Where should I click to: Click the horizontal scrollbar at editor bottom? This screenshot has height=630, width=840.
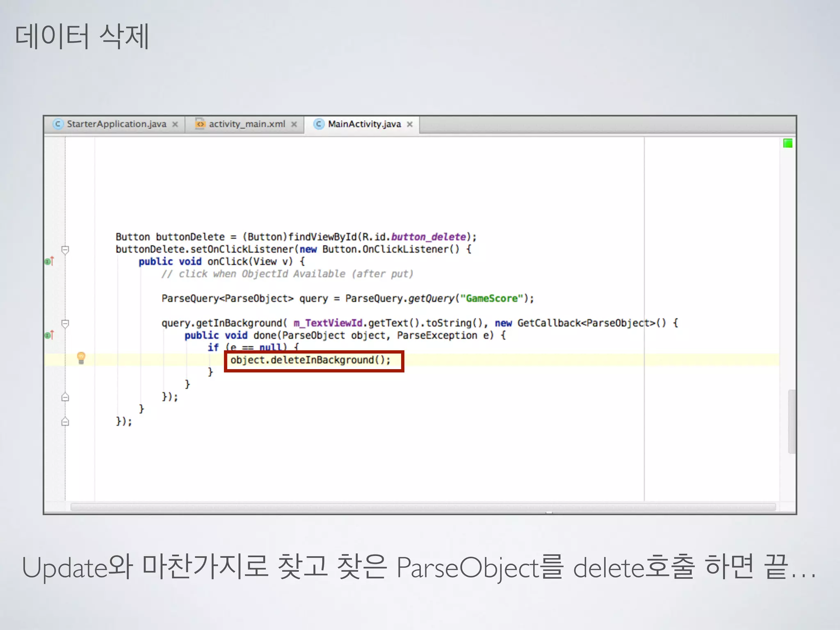pos(423,507)
